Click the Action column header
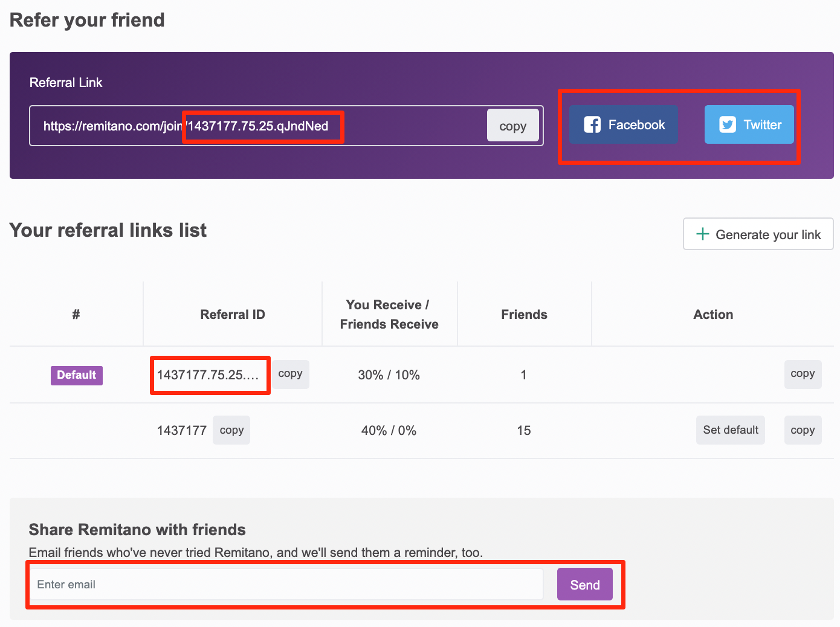The width and height of the screenshot is (840, 627). pyautogui.click(x=713, y=314)
